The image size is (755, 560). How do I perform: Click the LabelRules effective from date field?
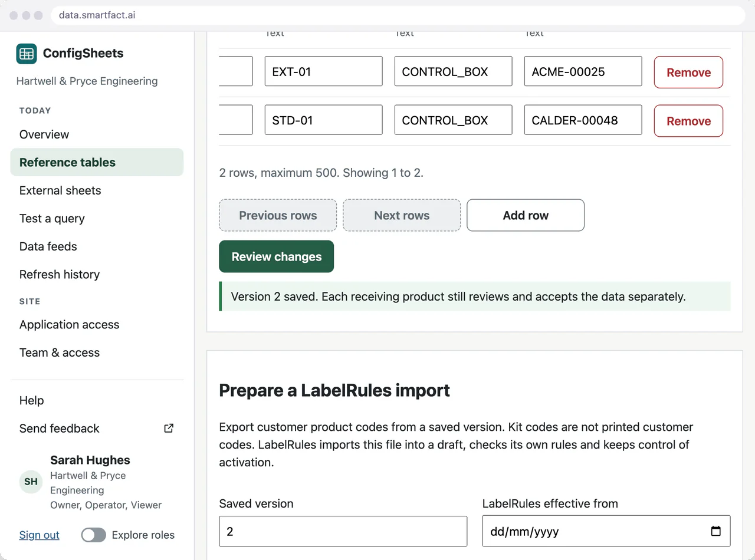pyautogui.click(x=606, y=531)
